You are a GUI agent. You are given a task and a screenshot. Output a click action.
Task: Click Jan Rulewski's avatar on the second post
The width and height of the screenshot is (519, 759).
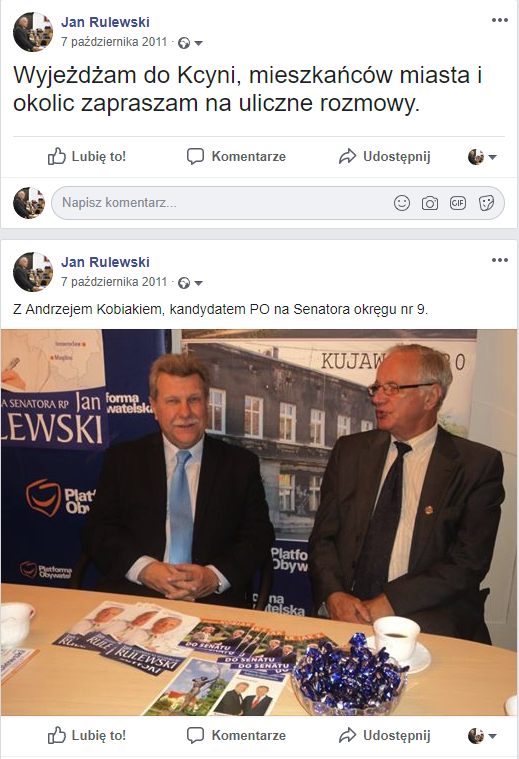click(x=32, y=272)
